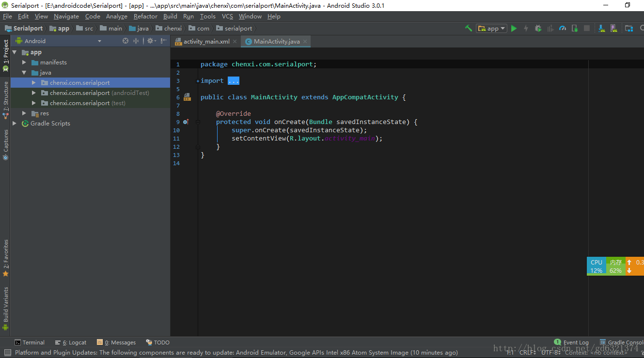Open the Build menu

coord(170,16)
